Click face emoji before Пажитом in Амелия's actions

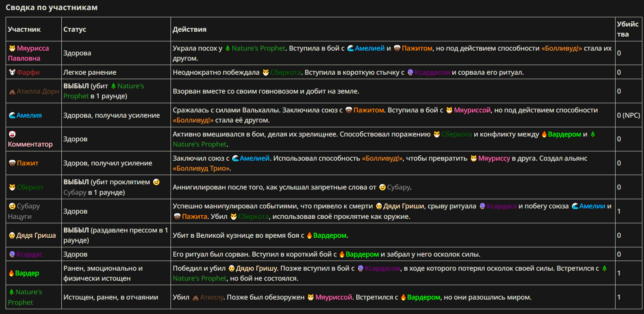[349, 110]
